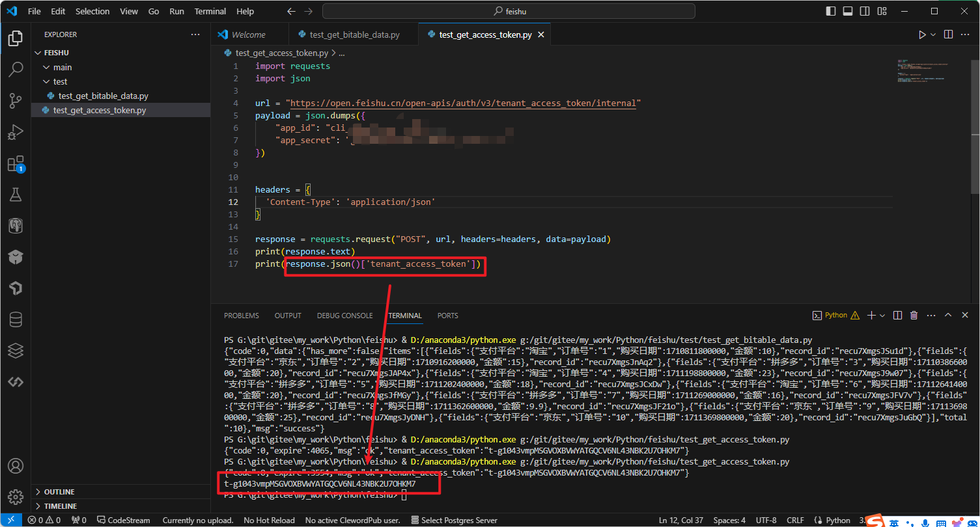Open the View menu
This screenshot has height=527, width=980.
click(129, 11)
